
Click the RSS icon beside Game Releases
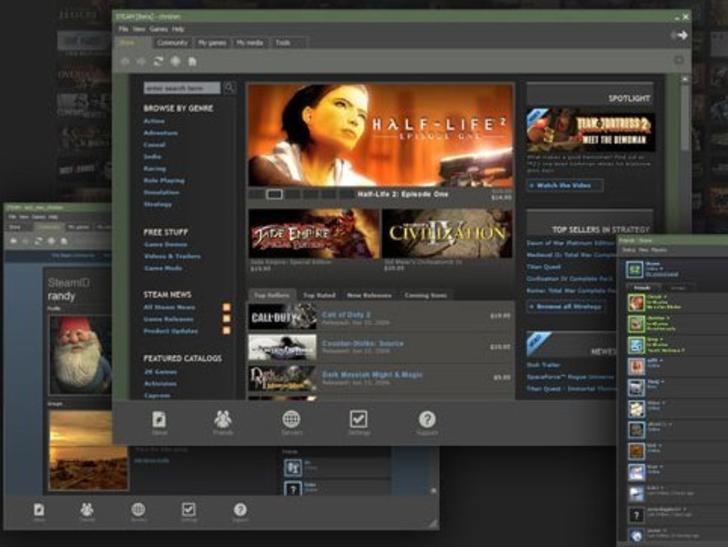[x=227, y=319]
